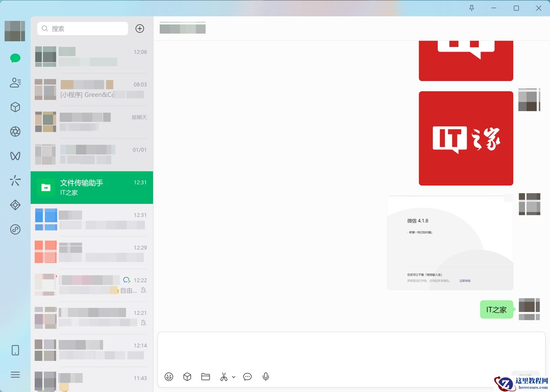
Task: Select the 文件传输助手 conversation
Action: [92, 187]
